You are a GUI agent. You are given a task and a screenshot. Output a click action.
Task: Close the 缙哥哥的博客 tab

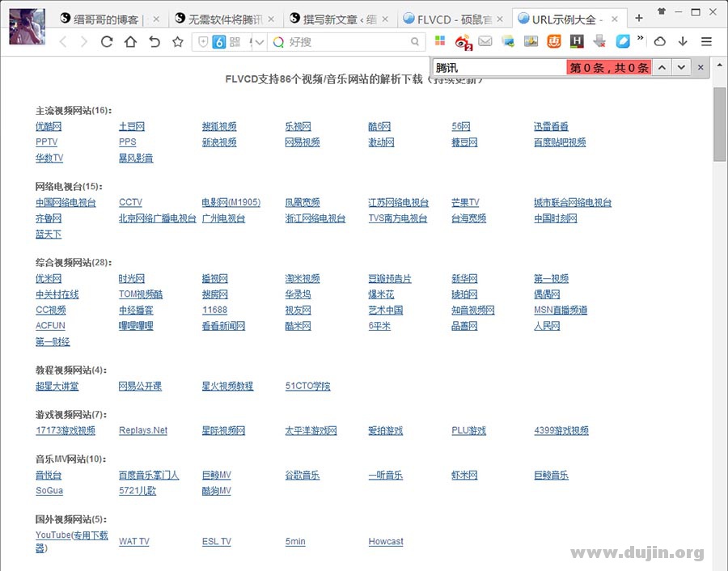(x=156, y=19)
